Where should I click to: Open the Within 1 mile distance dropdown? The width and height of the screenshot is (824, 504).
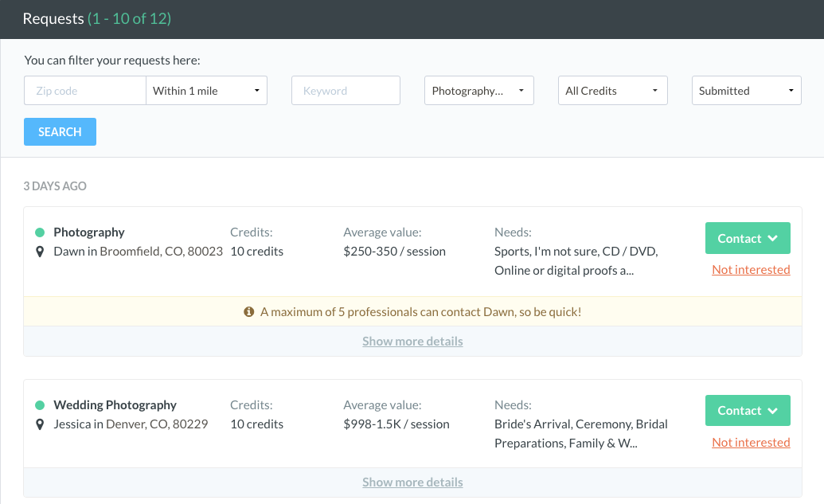click(x=206, y=91)
